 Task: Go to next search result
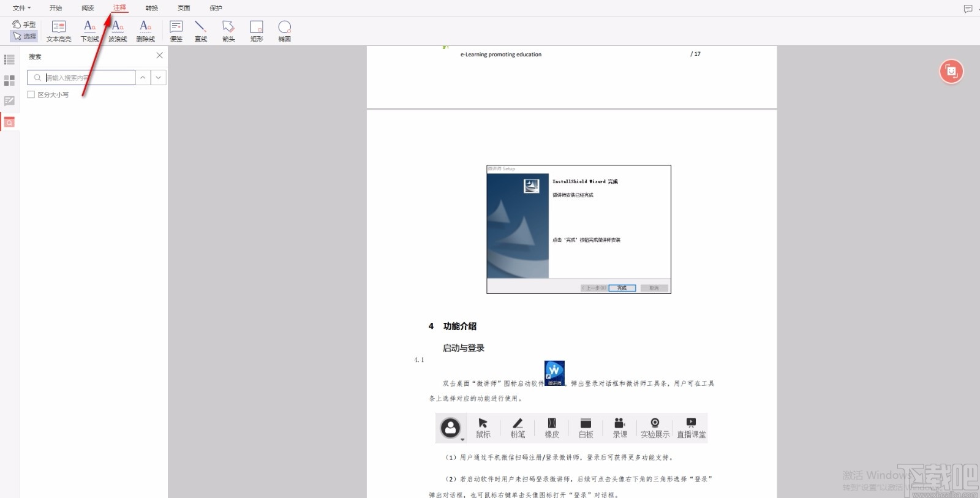click(x=158, y=78)
